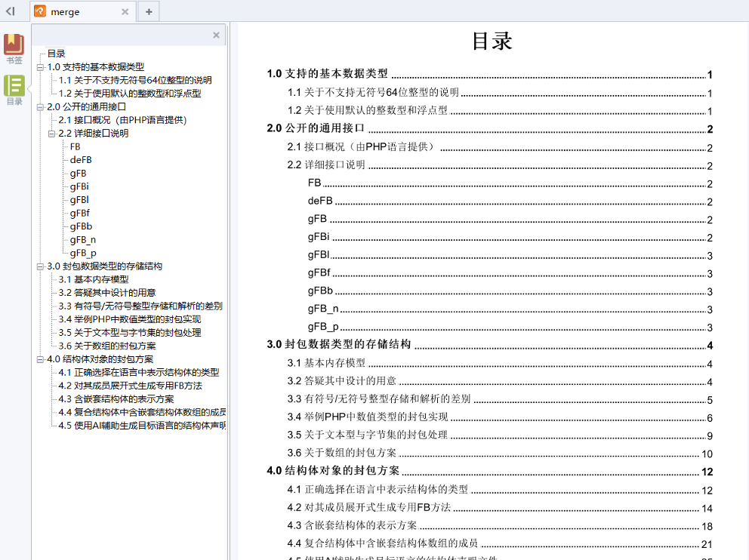Click the 3.6 关于数组的封包方案 contents entry
This screenshot has height=560, width=749.
341,453
